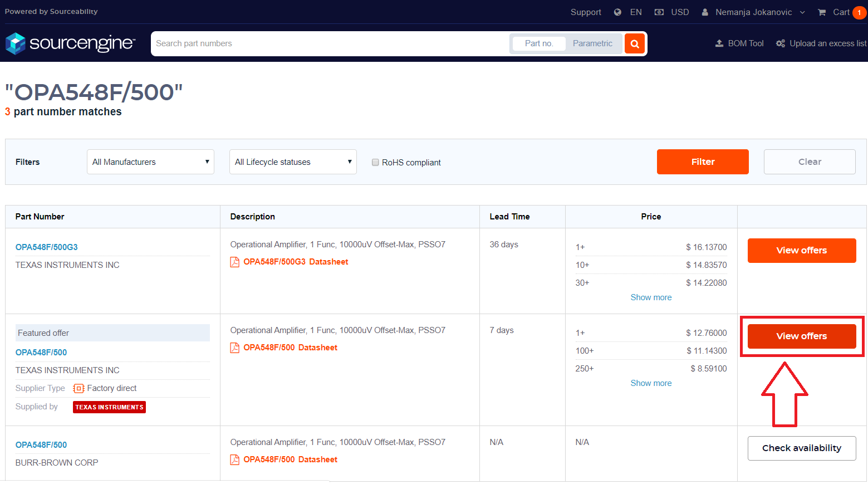Click the $ 14.83570 price value
Image resolution: width=868 pixels, height=484 pixels.
pyautogui.click(x=706, y=265)
